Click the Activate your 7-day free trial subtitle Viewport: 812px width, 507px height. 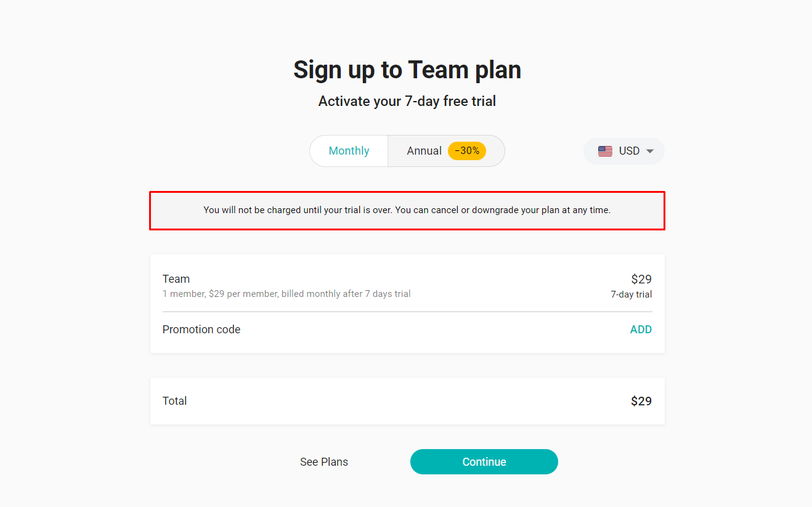click(407, 101)
